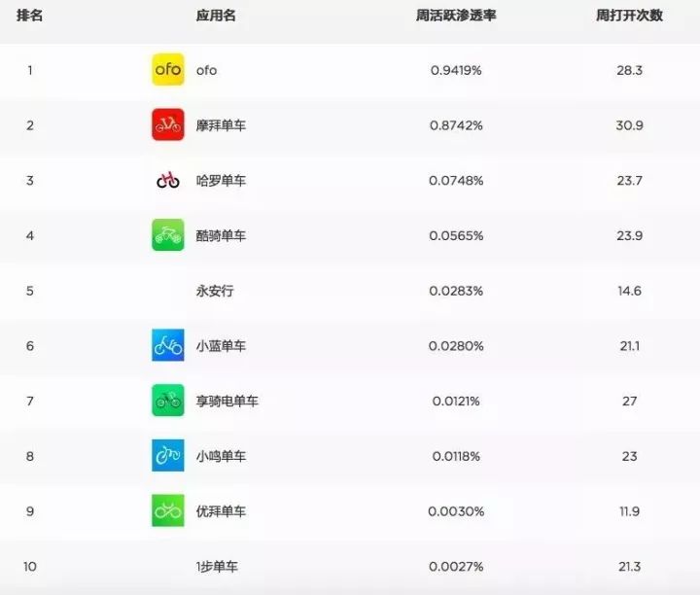Click the yellow ofo app icon
The image size is (700, 595).
[168, 69]
